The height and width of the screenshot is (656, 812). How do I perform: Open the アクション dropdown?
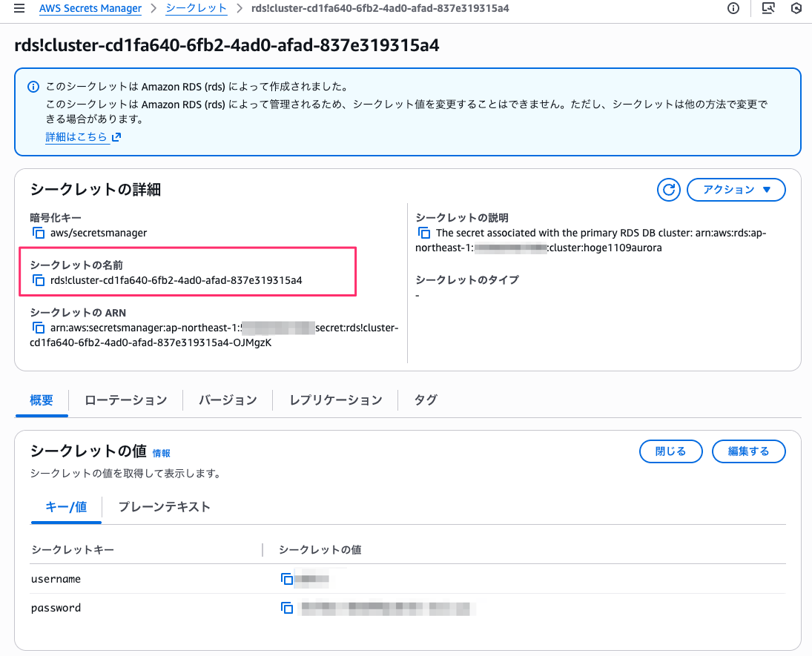coord(736,190)
